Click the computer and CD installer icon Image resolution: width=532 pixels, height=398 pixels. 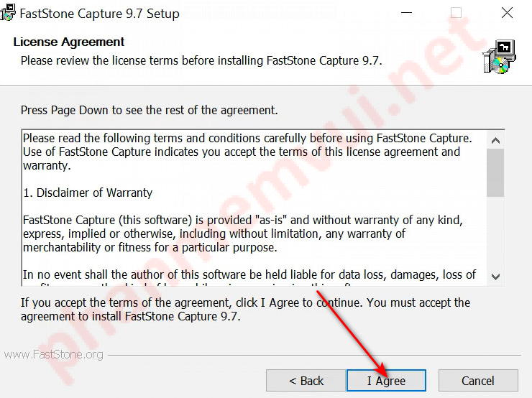[x=499, y=56]
